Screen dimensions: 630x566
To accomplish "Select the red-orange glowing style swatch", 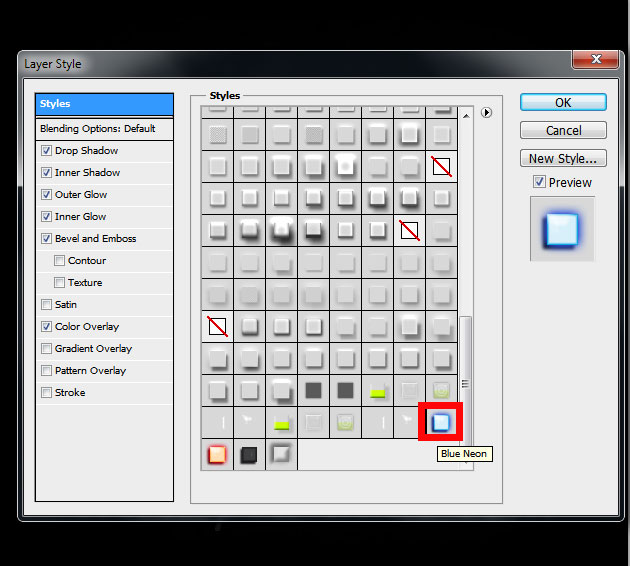I will [217, 455].
